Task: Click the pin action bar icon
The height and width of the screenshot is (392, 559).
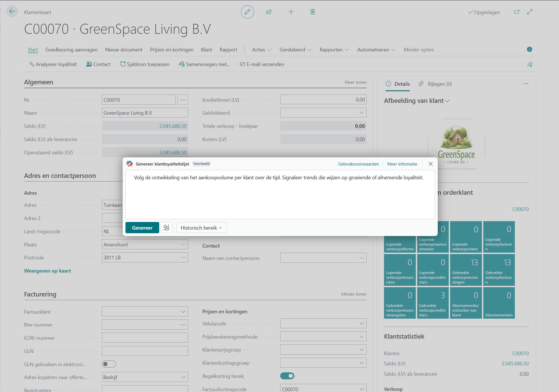Action: click(x=529, y=64)
